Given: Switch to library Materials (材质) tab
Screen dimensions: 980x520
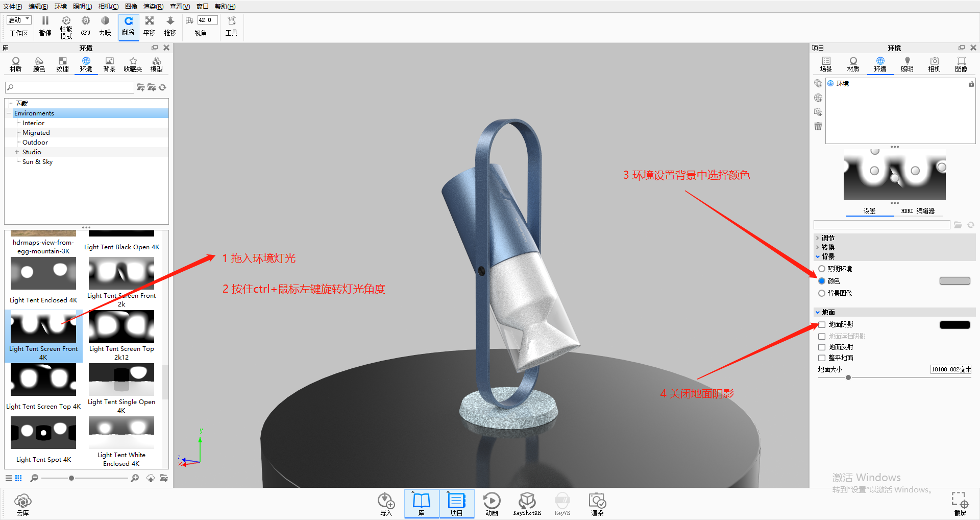Looking at the screenshot, I should (16, 65).
